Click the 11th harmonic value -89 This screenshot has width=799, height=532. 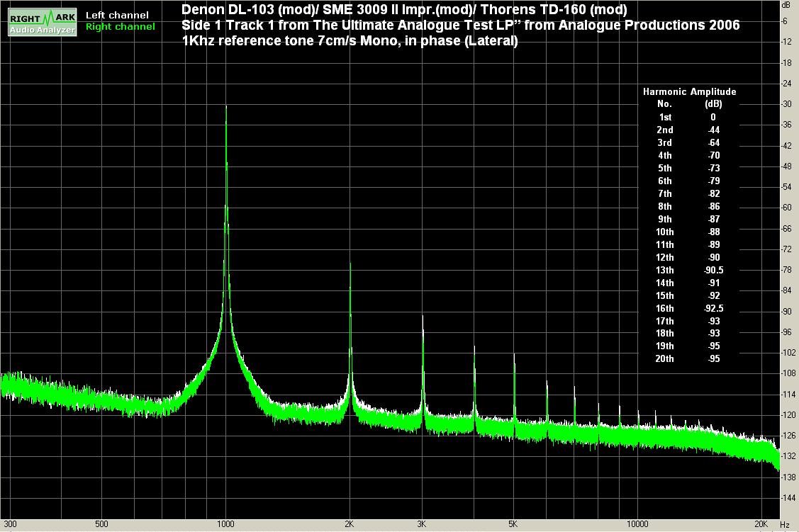point(713,244)
